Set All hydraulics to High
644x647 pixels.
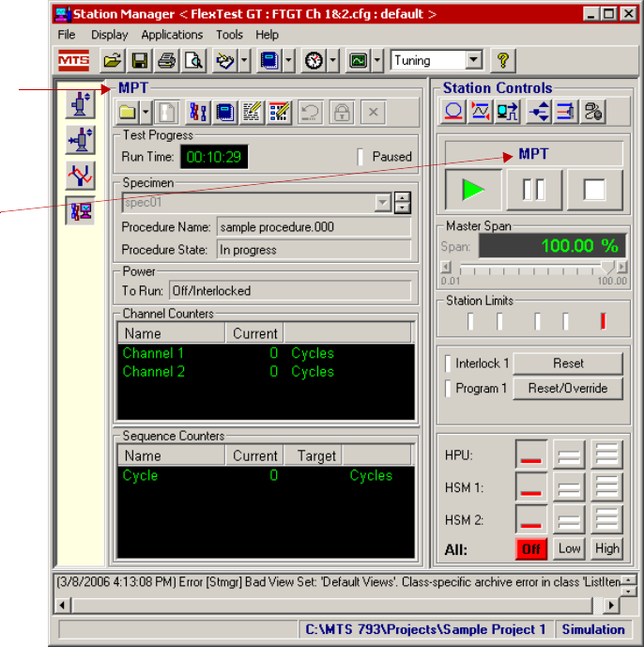coord(606,548)
